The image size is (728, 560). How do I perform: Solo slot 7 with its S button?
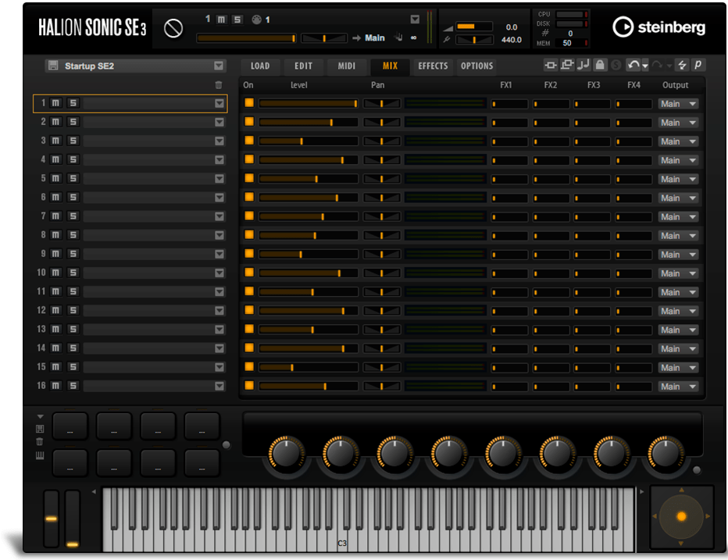point(73,216)
